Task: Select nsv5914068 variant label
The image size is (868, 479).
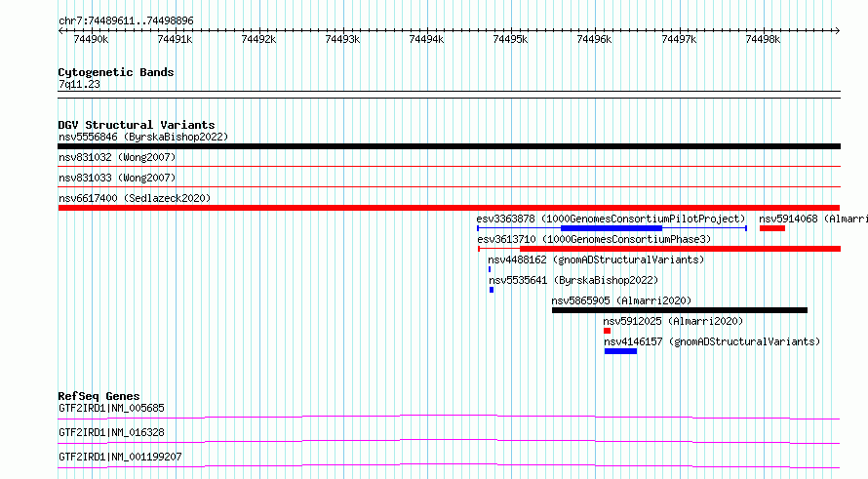Action: click(812, 219)
